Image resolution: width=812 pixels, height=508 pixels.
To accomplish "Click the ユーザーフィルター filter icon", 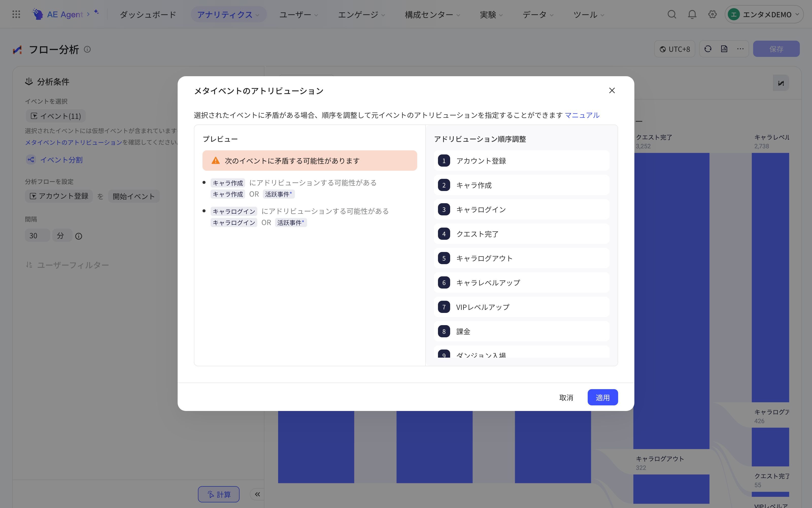I will (x=29, y=265).
